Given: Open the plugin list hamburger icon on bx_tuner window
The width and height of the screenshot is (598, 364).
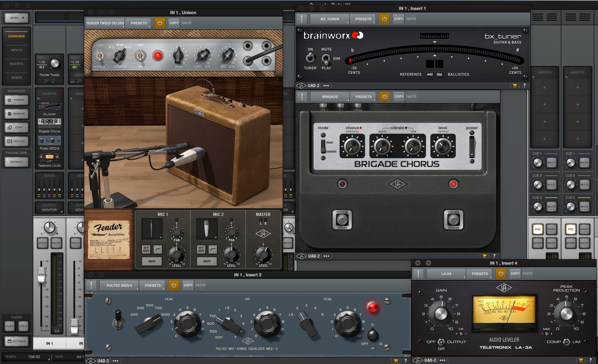Looking at the screenshot, I should pyautogui.click(x=302, y=19).
